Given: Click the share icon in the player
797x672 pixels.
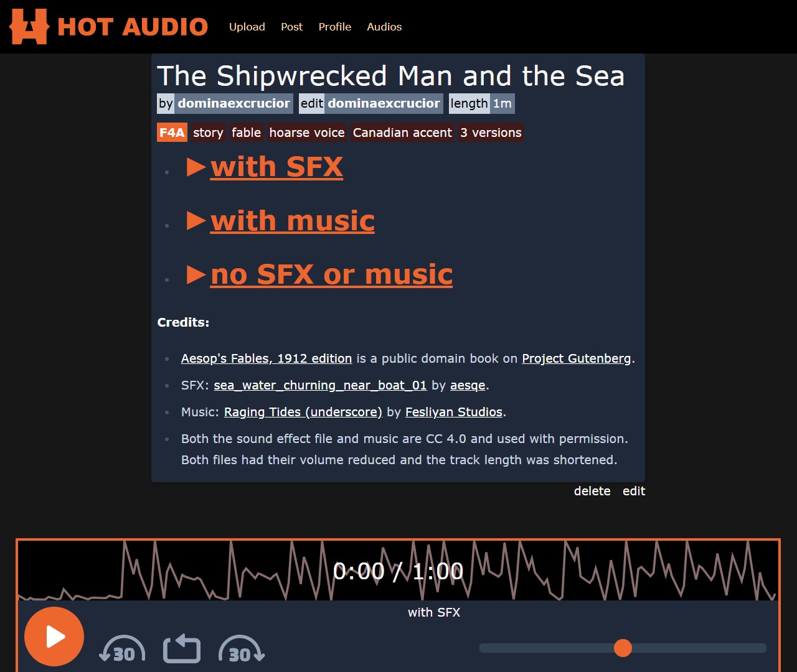Looking at the screenshot, I should click(182, 649).
